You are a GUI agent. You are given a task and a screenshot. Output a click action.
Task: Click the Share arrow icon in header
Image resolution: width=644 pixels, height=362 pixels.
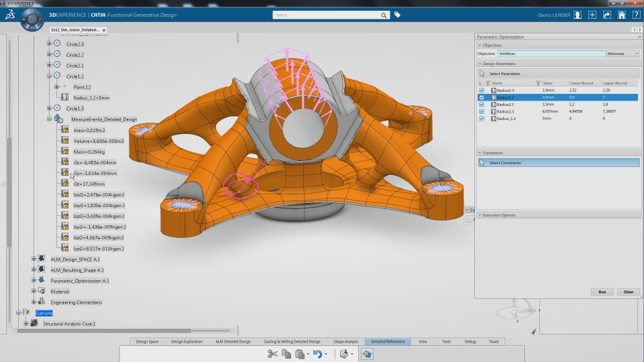[607, 15]
